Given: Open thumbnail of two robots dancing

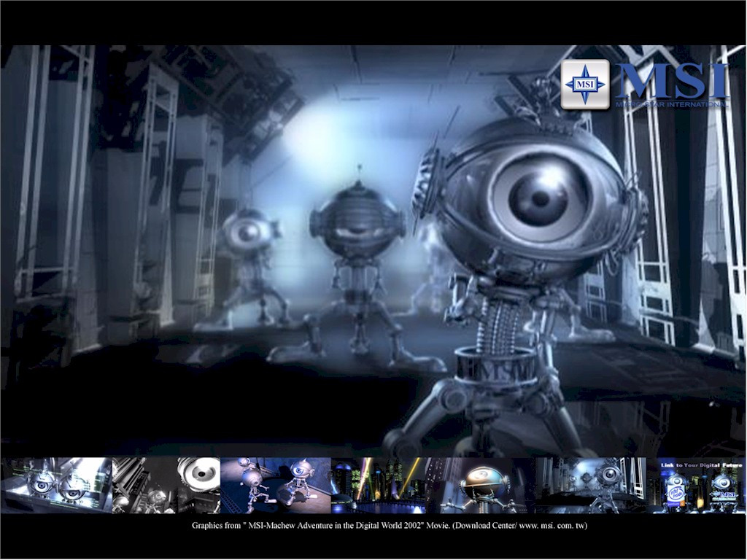Looking at the screenshot, I should pos(275,485).
